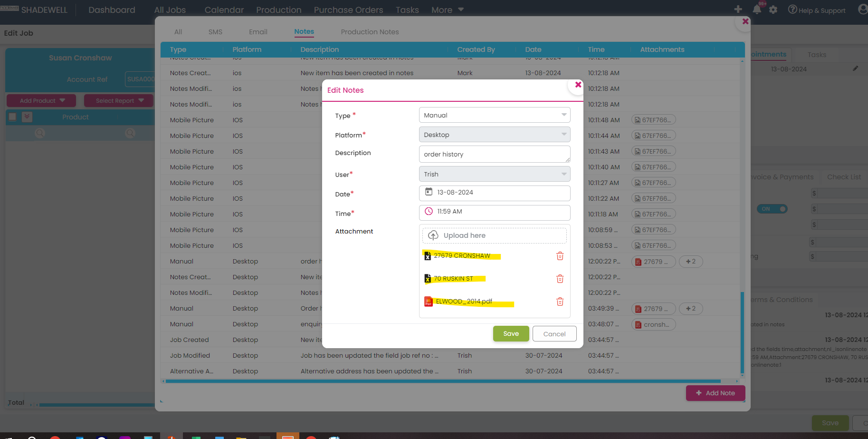Click the horizontal scrollbar under notes table
Screen dimensions: 868x439
[442, 381]
